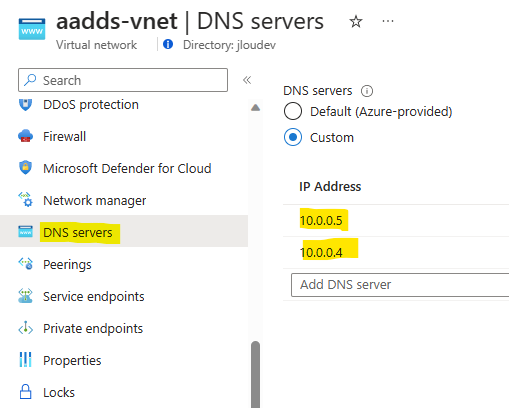Click the Add DNS server input field

[x=400, y=285]
